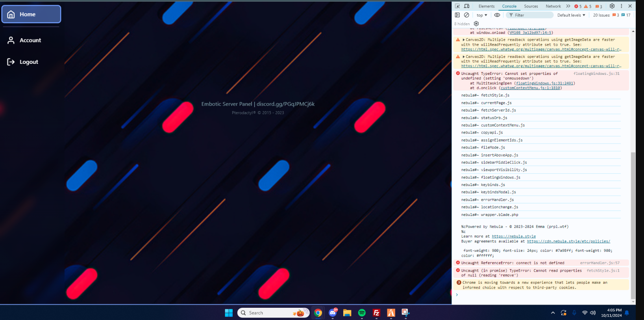Open fetchStyle.js:1 source link
The width and height of the screenshot is (644, 320).
[603, 271]
